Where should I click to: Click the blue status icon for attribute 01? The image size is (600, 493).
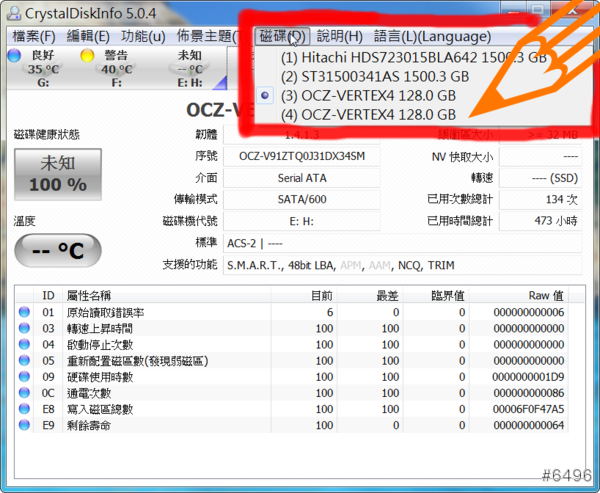click(25, 312)
